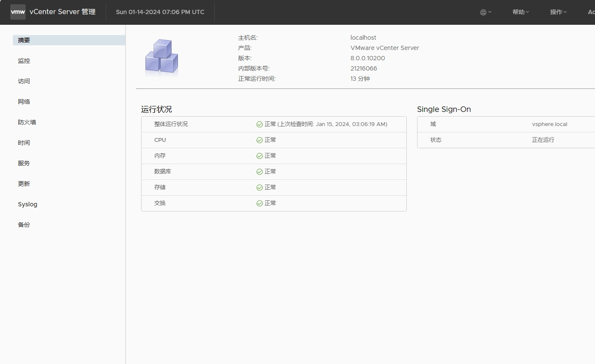This screenshot has width=595, height=364.
Task: Click the 主机名 label
Action: click(248, 38)
